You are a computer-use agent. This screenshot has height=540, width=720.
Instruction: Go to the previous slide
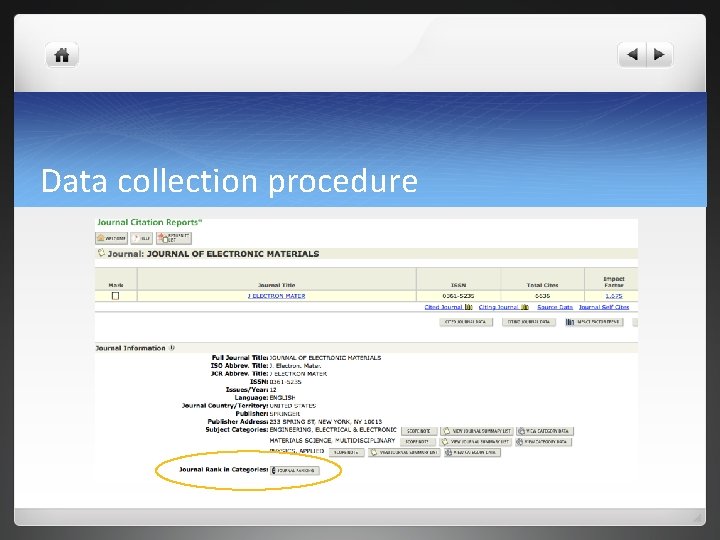(632, 55)
